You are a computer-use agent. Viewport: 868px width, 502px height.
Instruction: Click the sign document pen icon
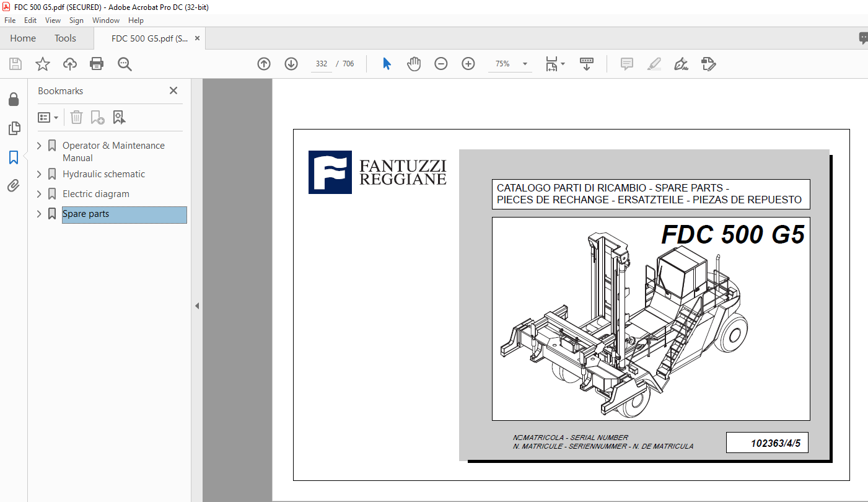681,64
